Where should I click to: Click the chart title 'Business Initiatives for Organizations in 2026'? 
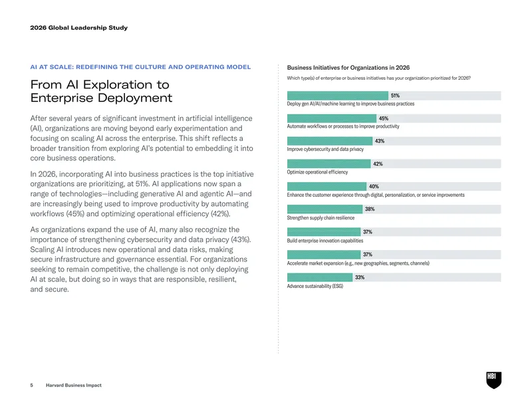pyautogui.click(x=348, y=68)
